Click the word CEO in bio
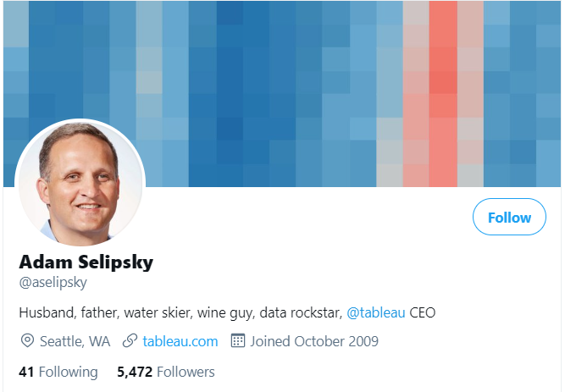 click(x=423, y=312)
